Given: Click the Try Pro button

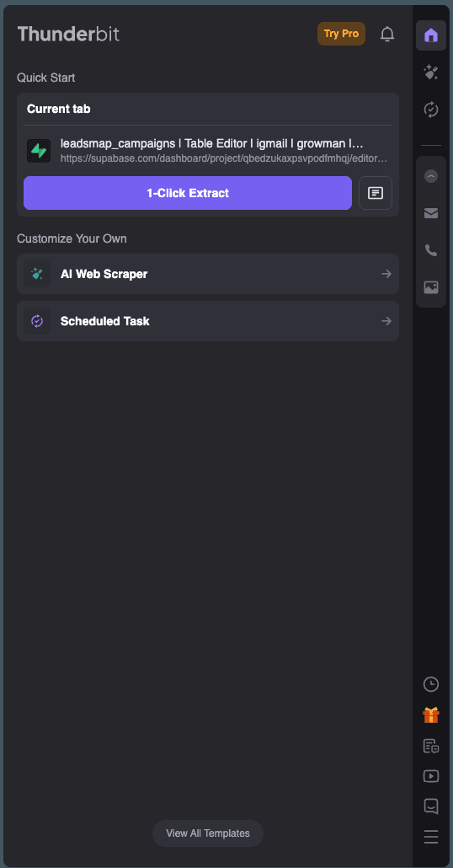Looking at the screenshot, I should point(341,34).
